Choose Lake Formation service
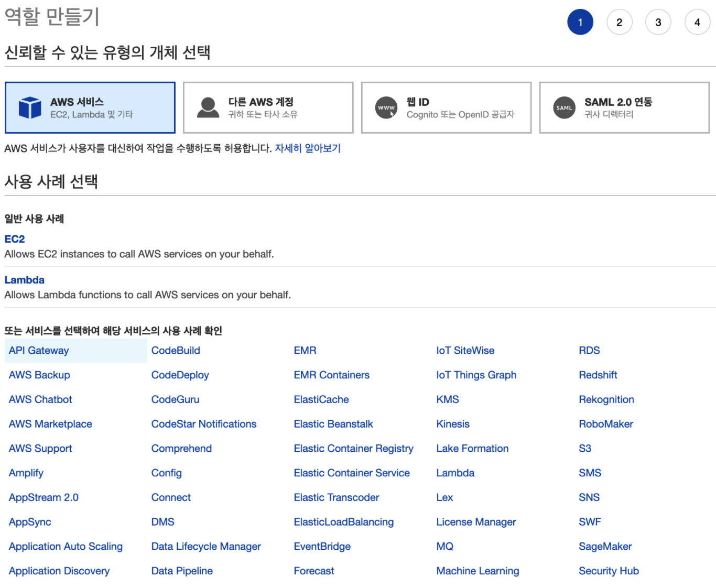 472,449
